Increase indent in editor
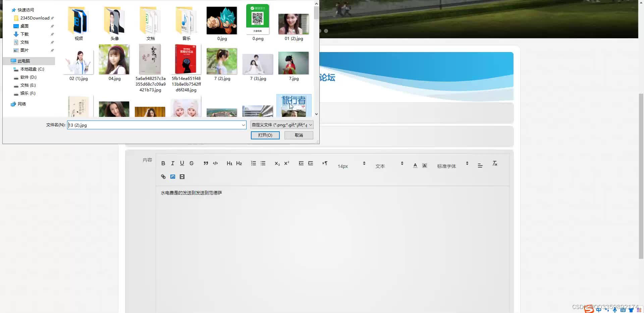Screen dimensions: 644x313 (311, 163)
